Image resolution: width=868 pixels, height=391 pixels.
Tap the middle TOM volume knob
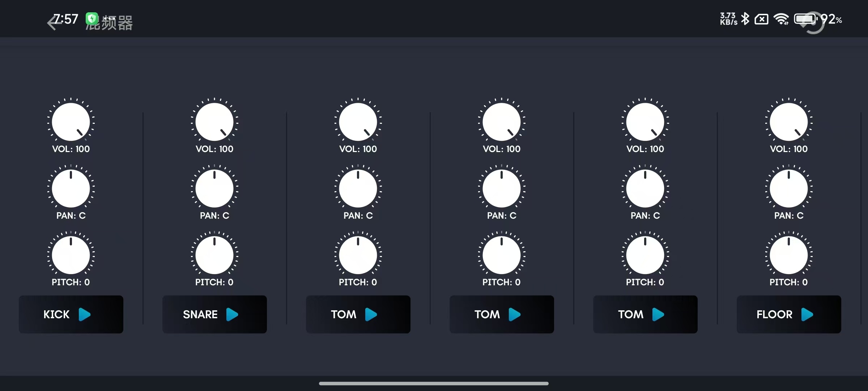[x=502, y=122]
